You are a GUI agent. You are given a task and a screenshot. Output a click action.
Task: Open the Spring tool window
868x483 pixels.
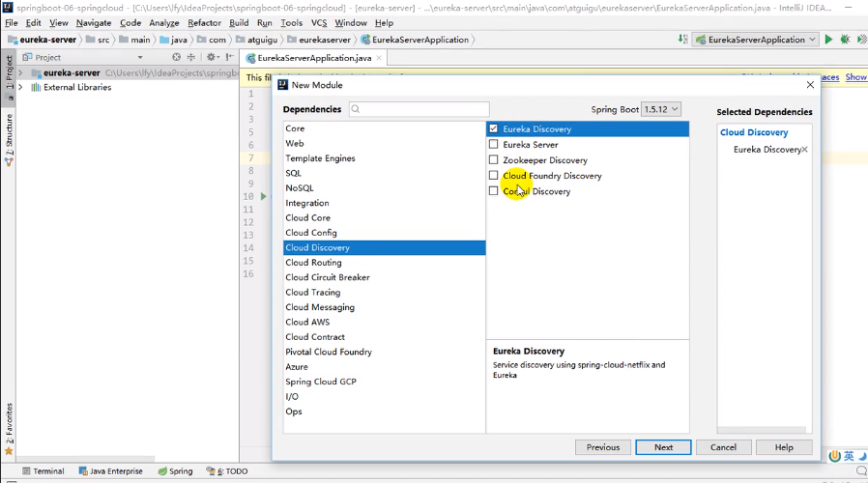click(x=176, y=470)
